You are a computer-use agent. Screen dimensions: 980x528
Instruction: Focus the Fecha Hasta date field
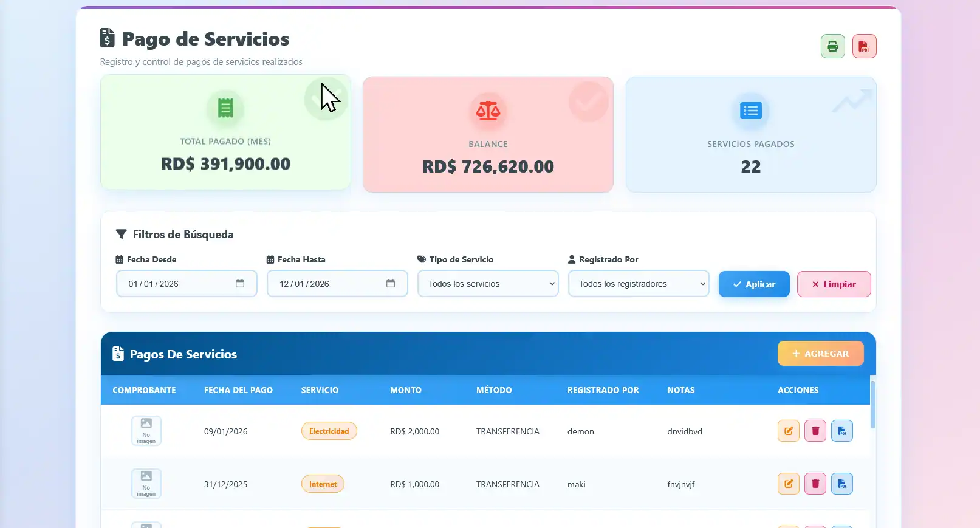point(337,284)
